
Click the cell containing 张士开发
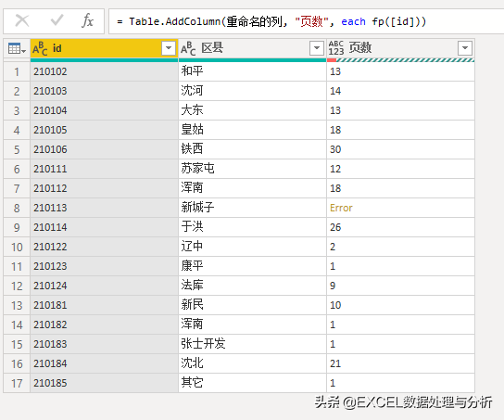point(252,344)
